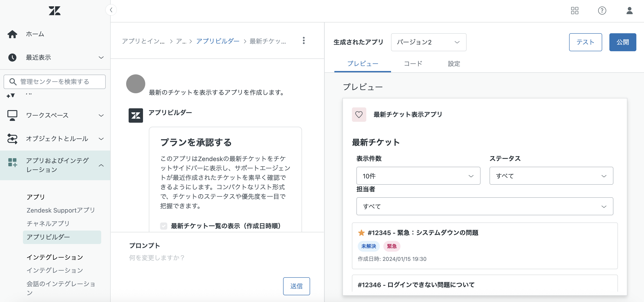Expand the オブジェクトとルール section chevron
This screenshot has width=644, height=302.
(101, 139)
